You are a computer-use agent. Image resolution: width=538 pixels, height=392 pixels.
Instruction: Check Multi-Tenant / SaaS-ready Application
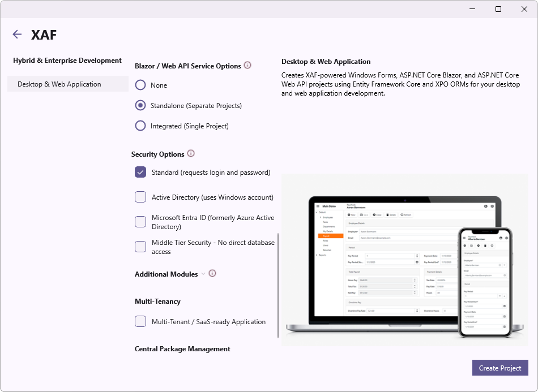(x=140, y=321)
